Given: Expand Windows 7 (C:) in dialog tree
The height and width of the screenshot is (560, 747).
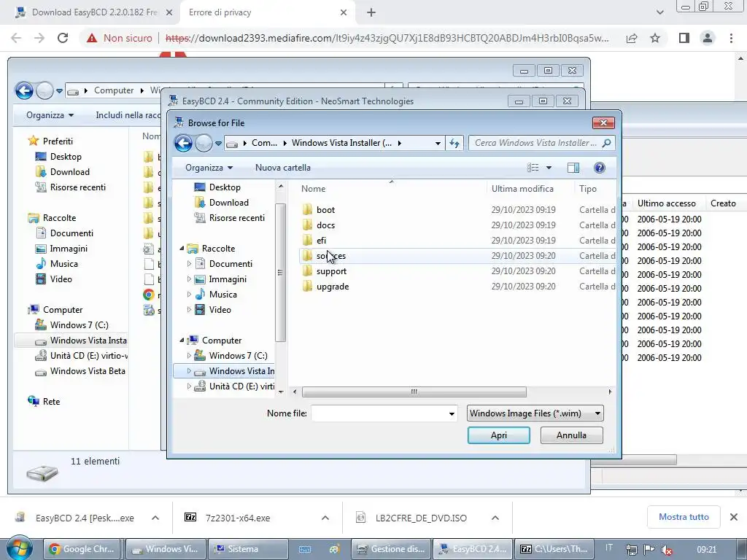Looking at the screenshot, I should pyautogui.click(x=189, y=356).
